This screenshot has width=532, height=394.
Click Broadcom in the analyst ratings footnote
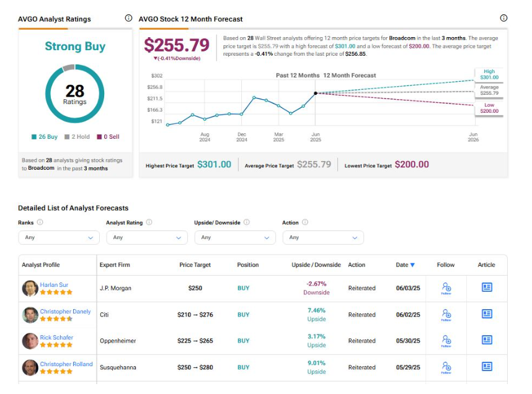(x=41, y=168)
